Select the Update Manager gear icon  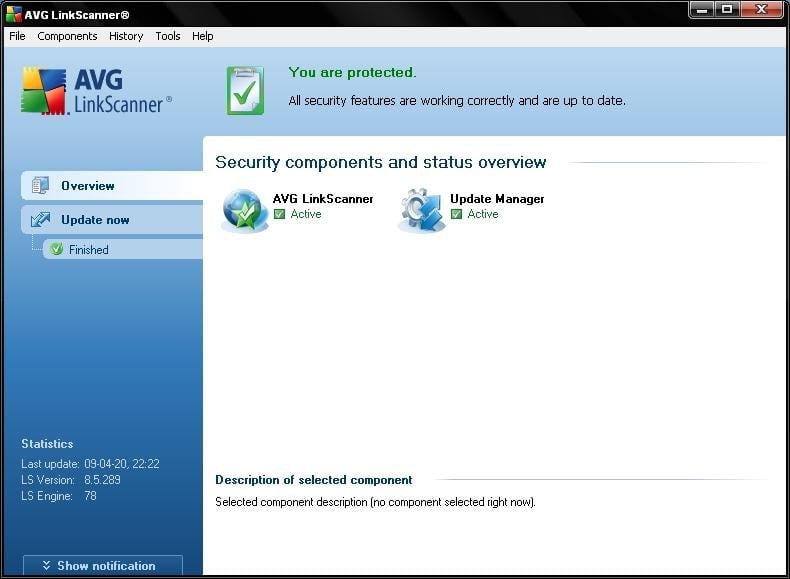tap(421, 210)
